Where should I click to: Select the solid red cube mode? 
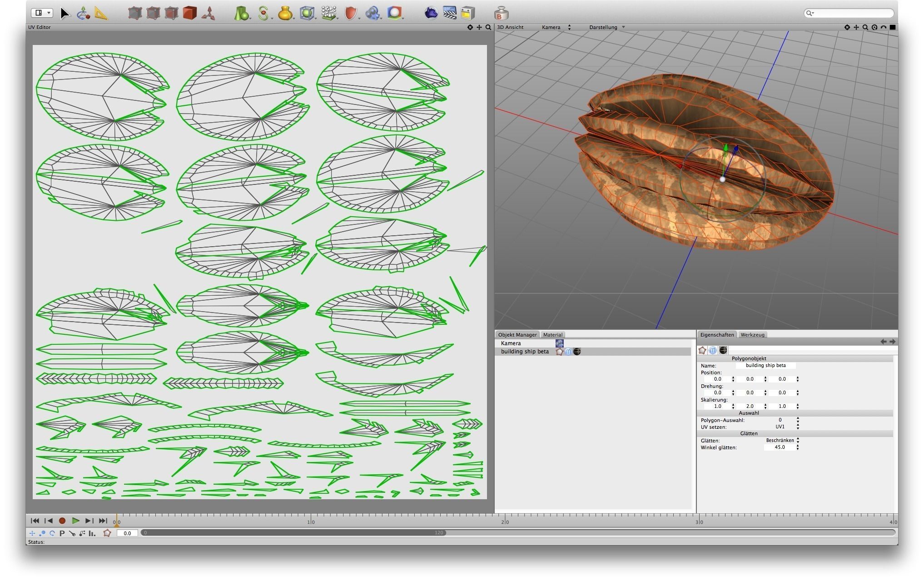tap(189, 13)
